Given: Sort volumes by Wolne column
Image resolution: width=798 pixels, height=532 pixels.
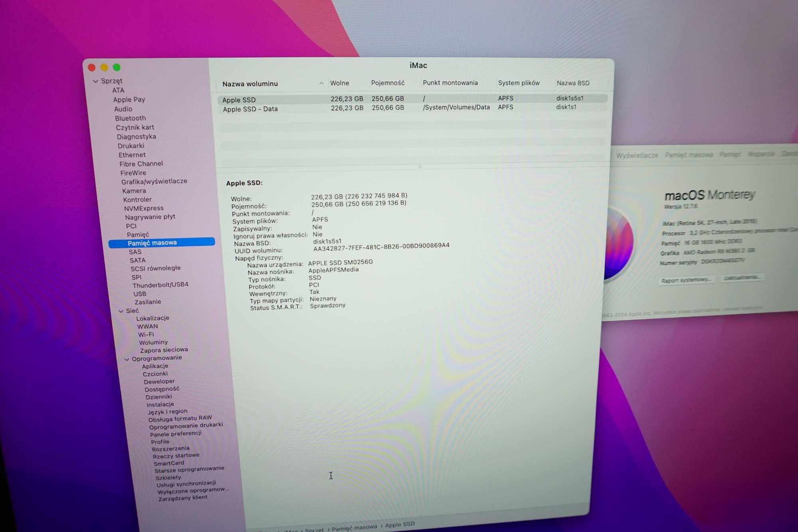Looking at the screenshot, I should tap(340, 83).
